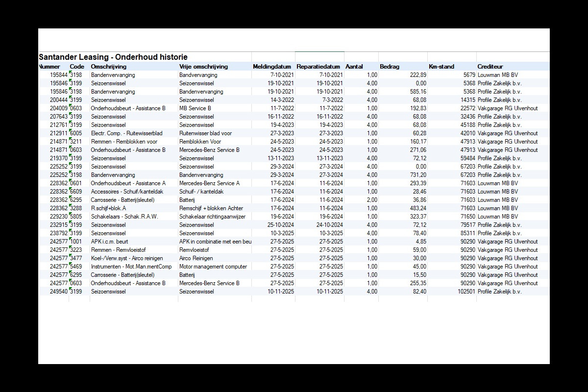Select the amount 222,89

point(418,75)
